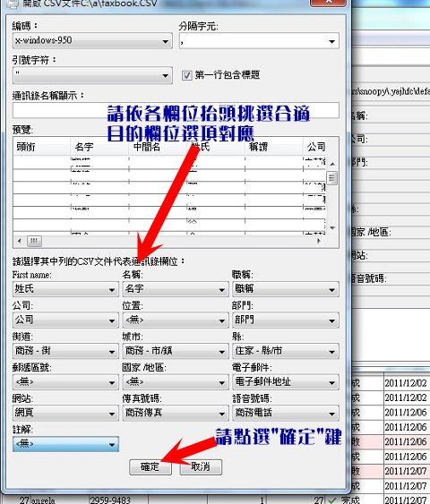Viewport: 430px width, 504px height.
Task: Click the CSV dialog title bar icon
Action: 13,4
